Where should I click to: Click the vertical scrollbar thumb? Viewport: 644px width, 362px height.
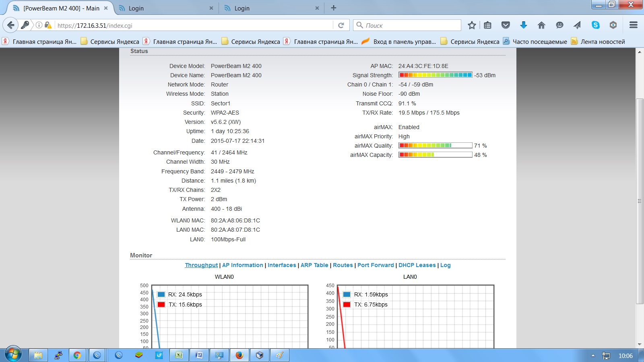click(x=640, y=201)
